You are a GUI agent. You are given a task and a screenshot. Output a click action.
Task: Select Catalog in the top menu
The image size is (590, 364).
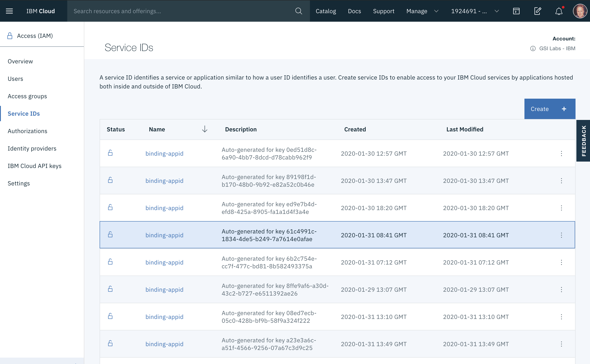pos(326,11)
